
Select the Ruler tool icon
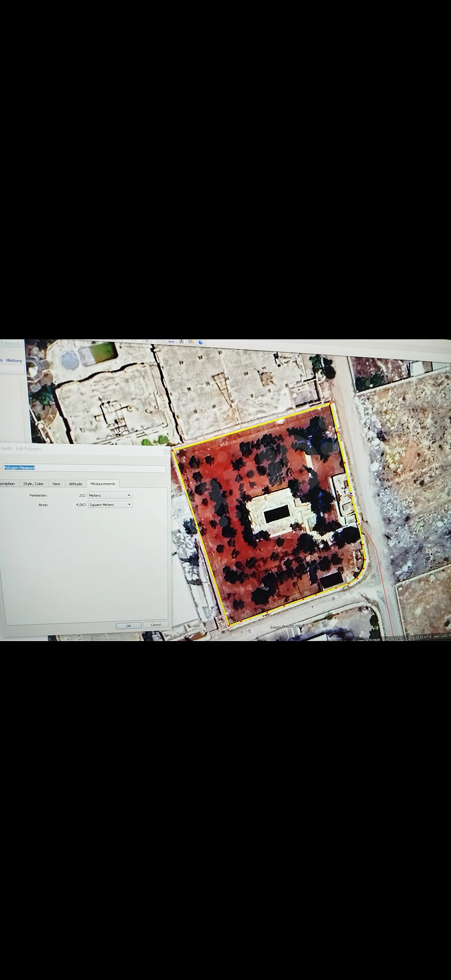point(147,340)
